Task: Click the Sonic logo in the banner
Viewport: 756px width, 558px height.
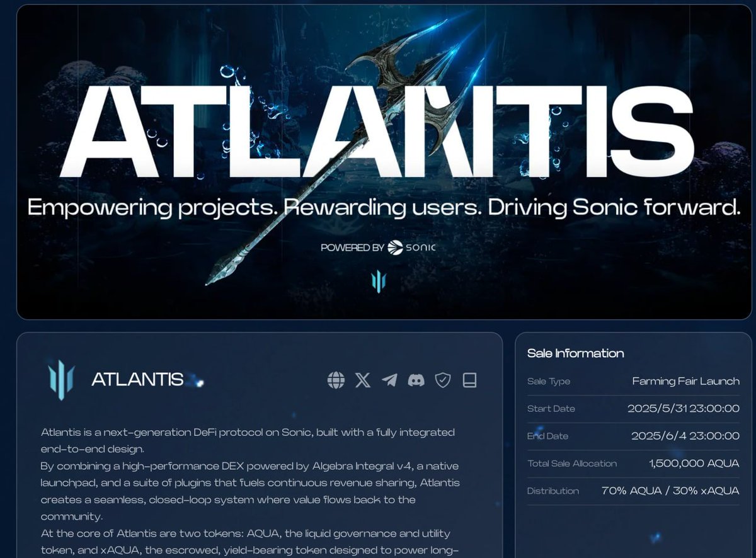Action: click(x=411, y=247)
